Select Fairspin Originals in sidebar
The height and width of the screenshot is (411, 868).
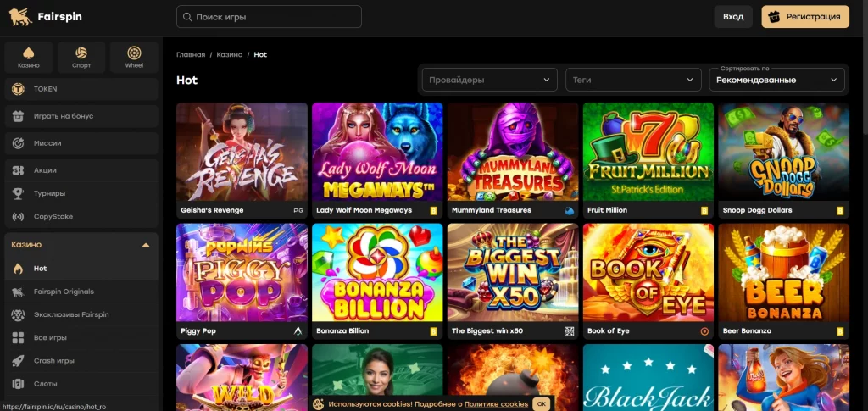point(81,292)
